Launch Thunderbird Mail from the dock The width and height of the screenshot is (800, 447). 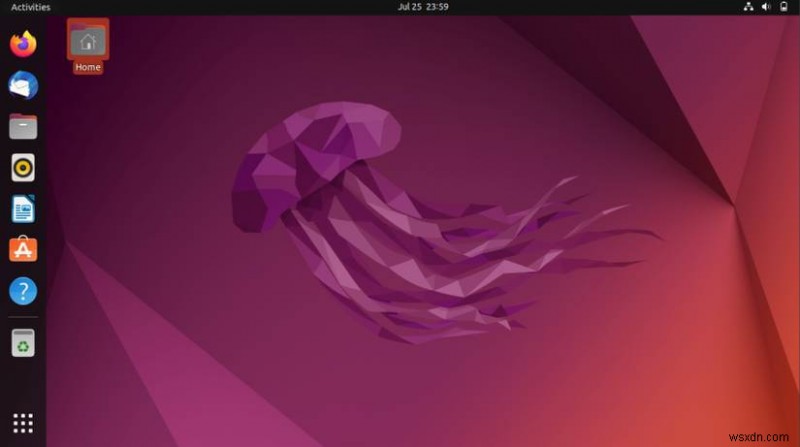pyautogui.click(x=23, y=85)
